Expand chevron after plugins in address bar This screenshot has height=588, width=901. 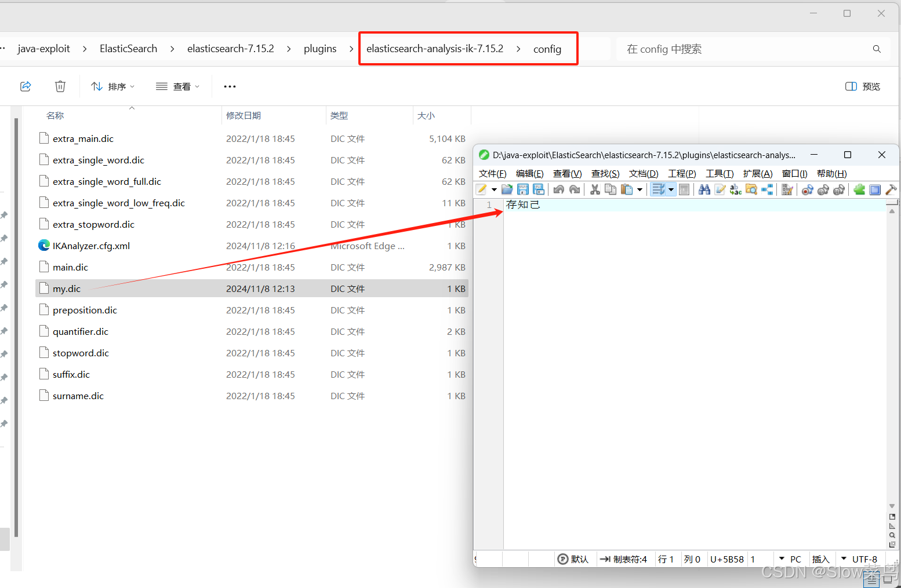[351, 49]
